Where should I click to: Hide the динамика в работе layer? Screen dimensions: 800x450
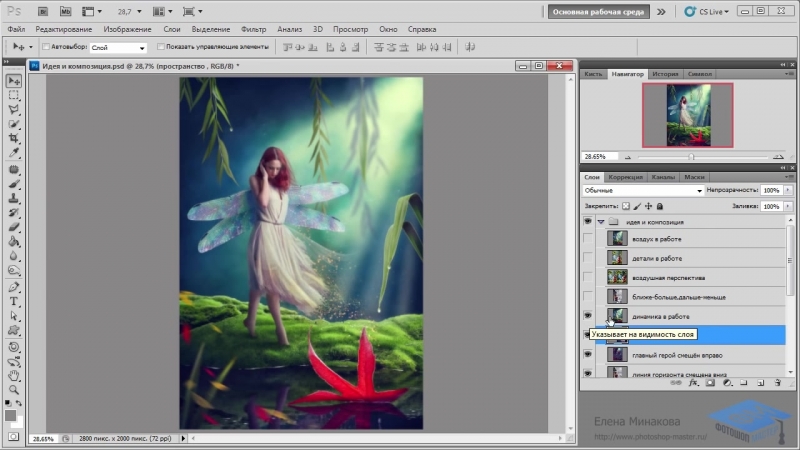[x=588, y=316]
